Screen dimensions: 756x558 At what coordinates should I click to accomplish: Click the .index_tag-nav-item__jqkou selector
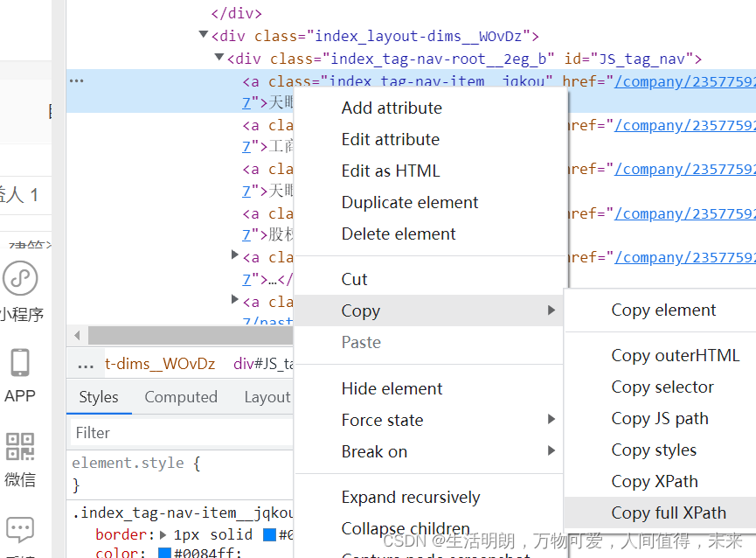(x=183, y=513)
